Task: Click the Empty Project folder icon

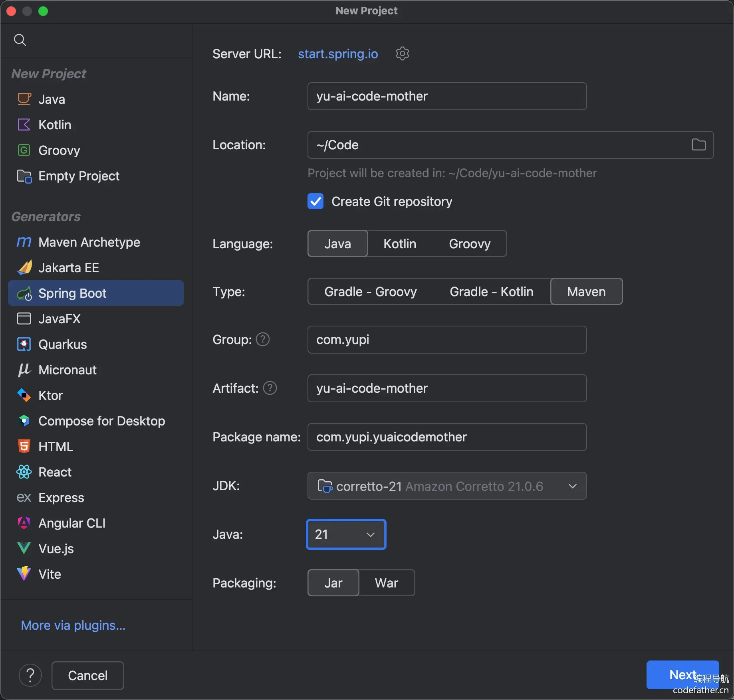Action: (x=24, y=176)
